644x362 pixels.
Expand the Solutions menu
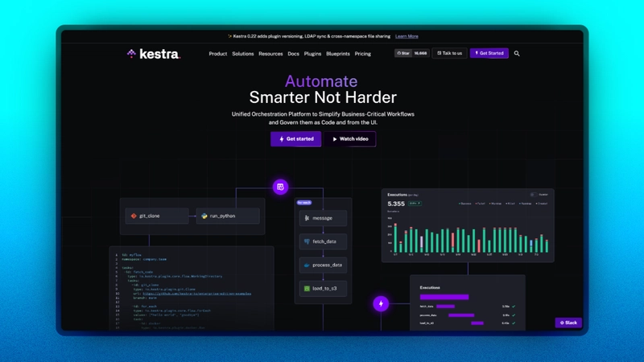243,54
